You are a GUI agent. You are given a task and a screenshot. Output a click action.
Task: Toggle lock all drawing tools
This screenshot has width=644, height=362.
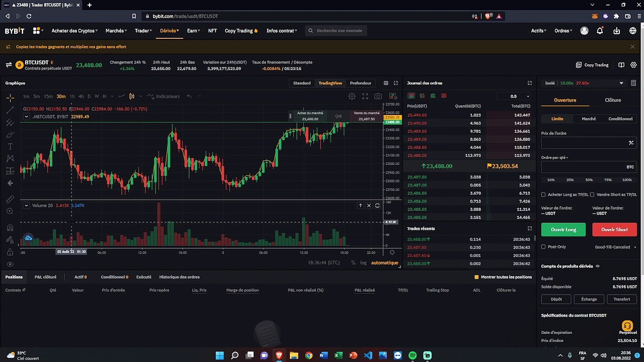10,252
